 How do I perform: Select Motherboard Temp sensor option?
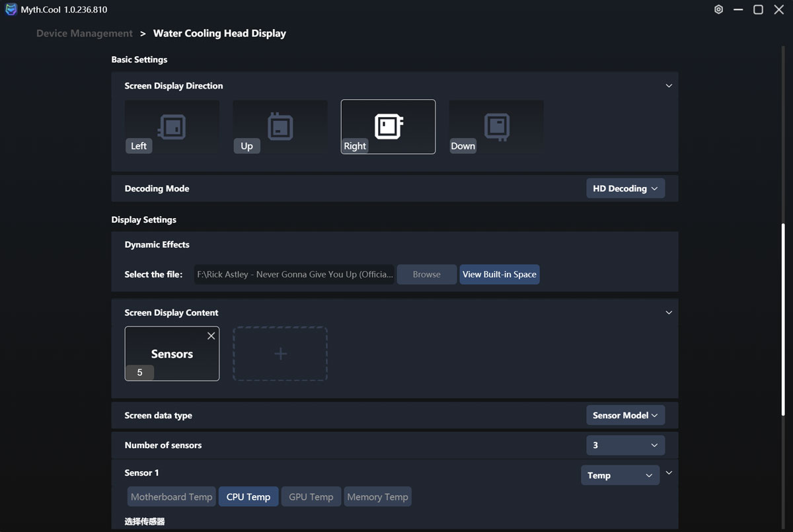pyautogui.click(x=172, y=497)
